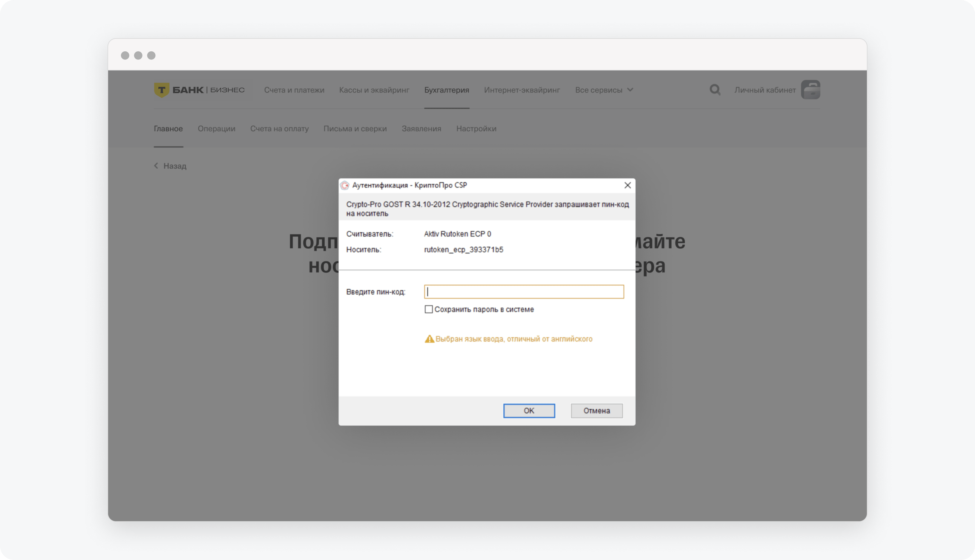The image size is (975, 560).
Task: Open the site search magnifier icon
Action: [x=715, y=90]
